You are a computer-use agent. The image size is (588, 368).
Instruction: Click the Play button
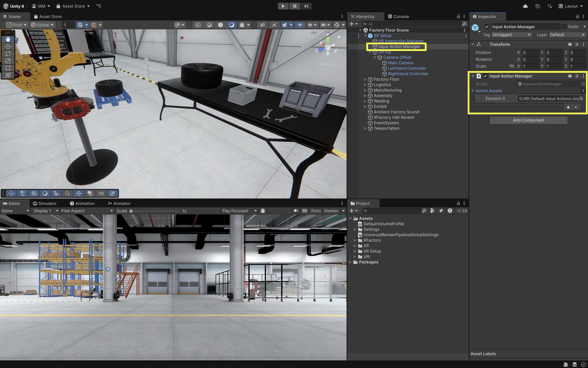click(283, 6)
